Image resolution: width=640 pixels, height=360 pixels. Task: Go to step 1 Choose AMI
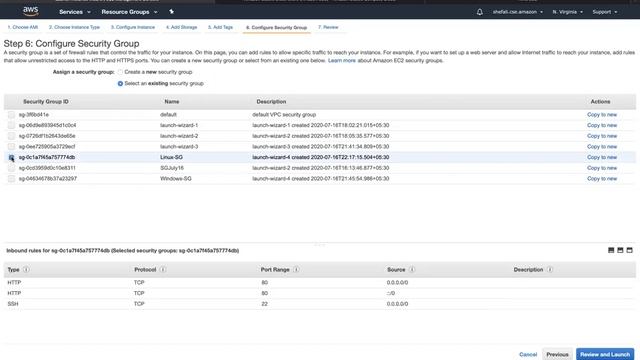pyautogui.click(x=23, y=27)
